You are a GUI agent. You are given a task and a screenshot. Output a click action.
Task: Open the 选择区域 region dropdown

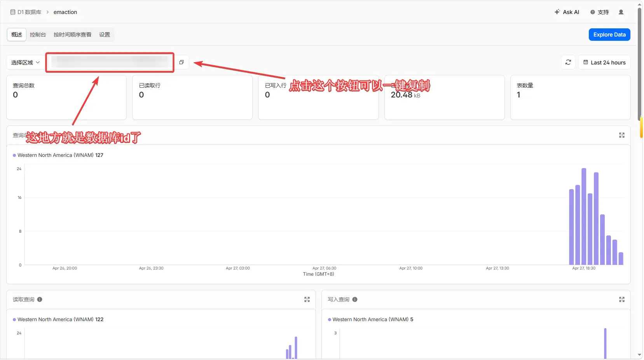point(25,62)
